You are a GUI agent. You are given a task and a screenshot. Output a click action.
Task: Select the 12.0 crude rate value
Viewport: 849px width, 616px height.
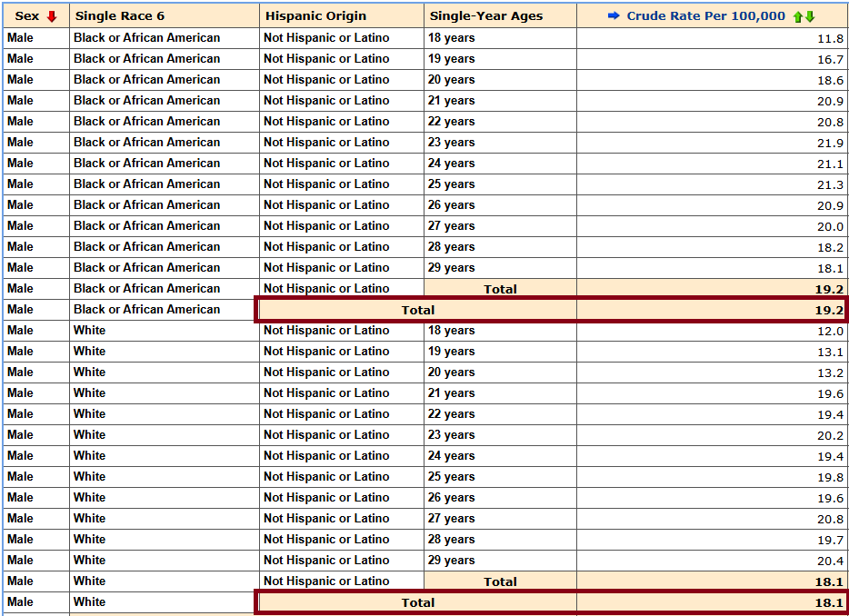tap(830, 332)
